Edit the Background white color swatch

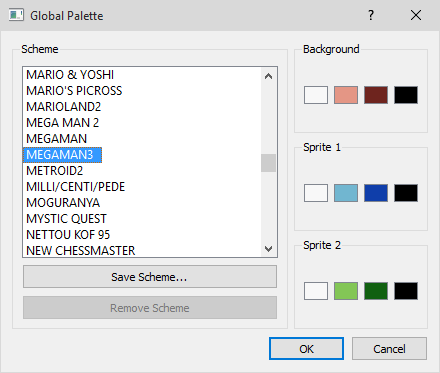coord(316,95)
